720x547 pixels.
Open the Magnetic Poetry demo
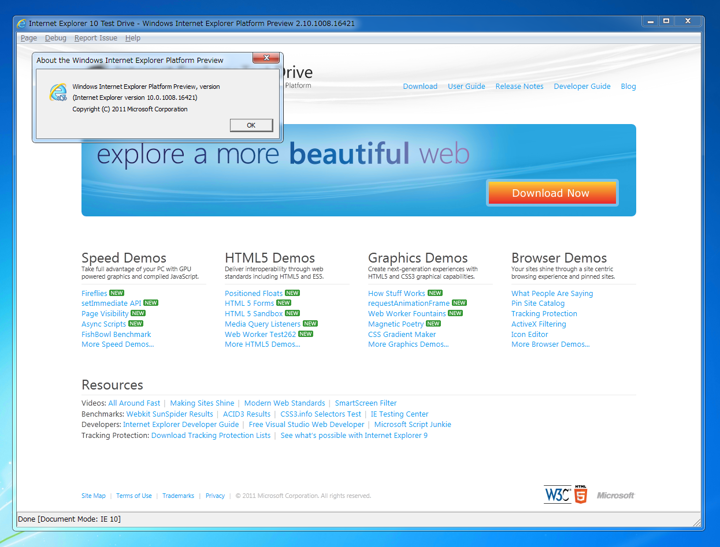point(396,324)
